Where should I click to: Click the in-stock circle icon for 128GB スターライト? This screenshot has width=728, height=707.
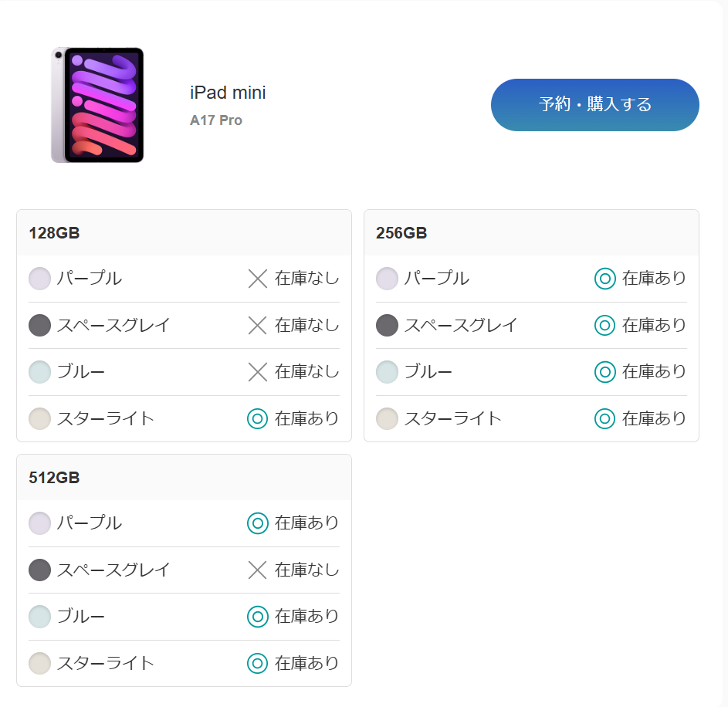258,418
